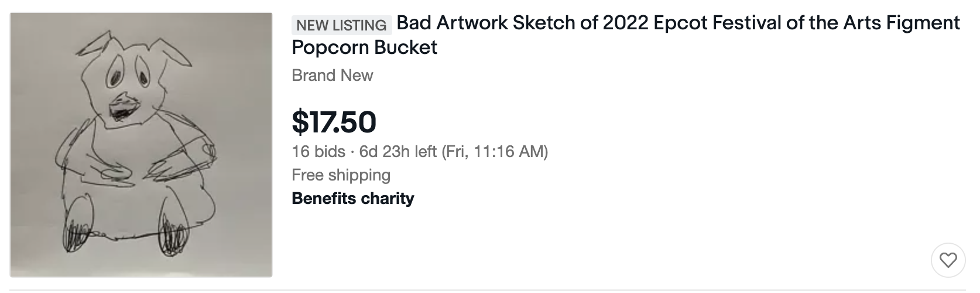
Task: Click the sketched creature's scribbled mouth
Action: (124, 108)
